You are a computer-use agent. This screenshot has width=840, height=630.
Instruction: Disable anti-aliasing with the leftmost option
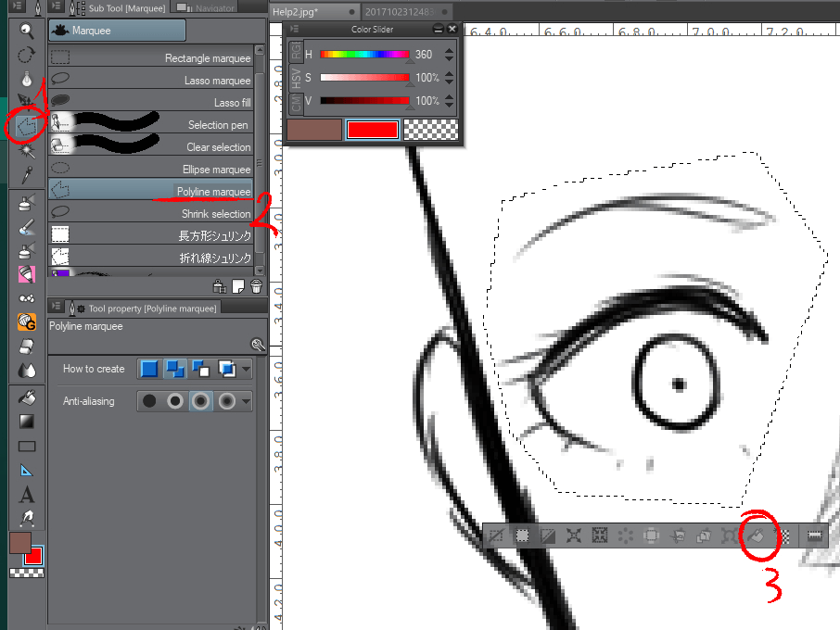coord(148,400)
